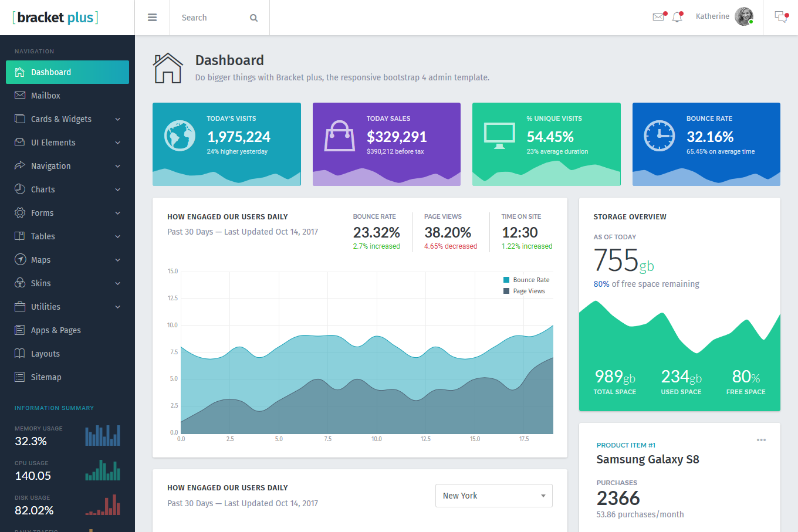798x532 pixels.
Task: Open the bell notifications icon
Action: (677, 17)
